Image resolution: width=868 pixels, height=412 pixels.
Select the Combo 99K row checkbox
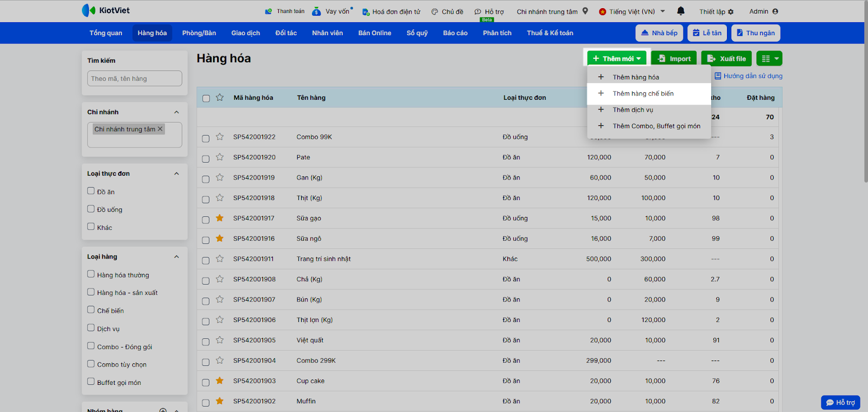(206, 138)
